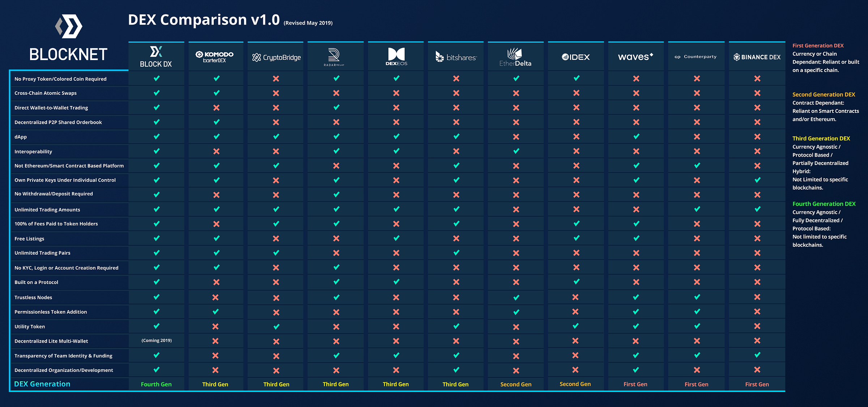Click No Proxy Token/Colored Coin Required label
Image resolution: width=868 pixels, height=407 pixels.
(x=60, y=79)
